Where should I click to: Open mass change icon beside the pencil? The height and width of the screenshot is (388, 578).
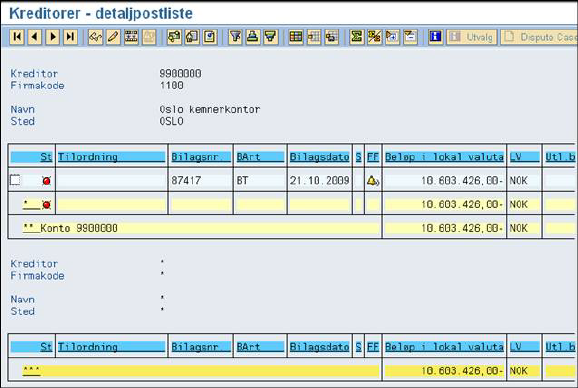(x=131, y=36)
